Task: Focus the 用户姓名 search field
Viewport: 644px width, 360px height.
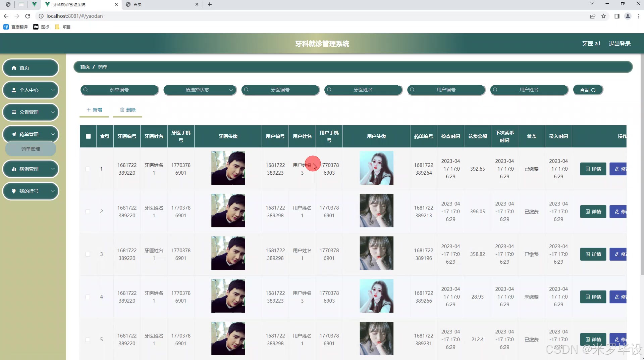Action: pyautogui.click(x=529, y=90)
